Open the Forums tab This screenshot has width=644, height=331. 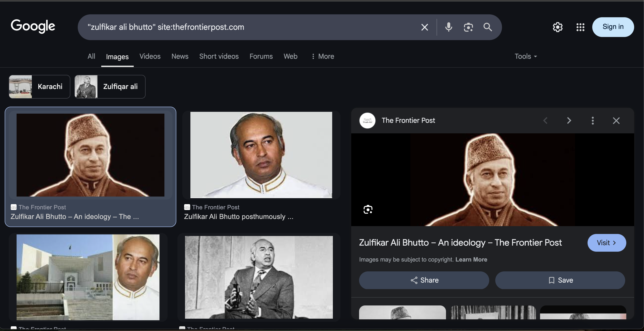tap(261, 56)
